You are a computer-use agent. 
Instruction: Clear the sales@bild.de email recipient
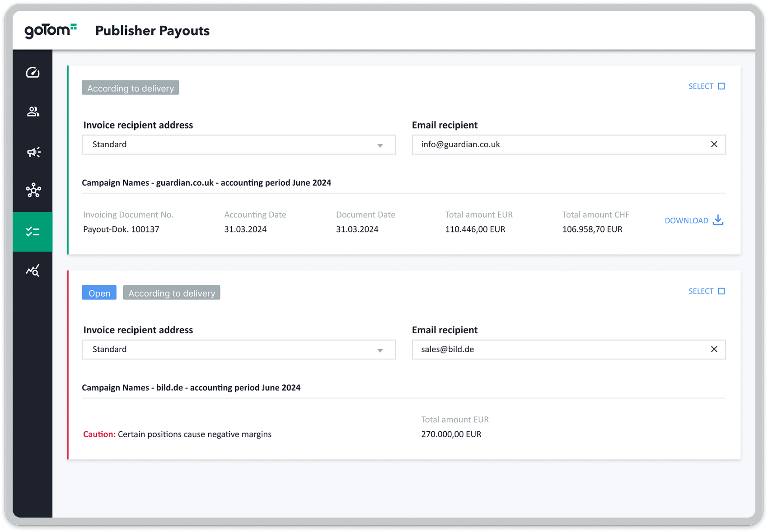714,350
